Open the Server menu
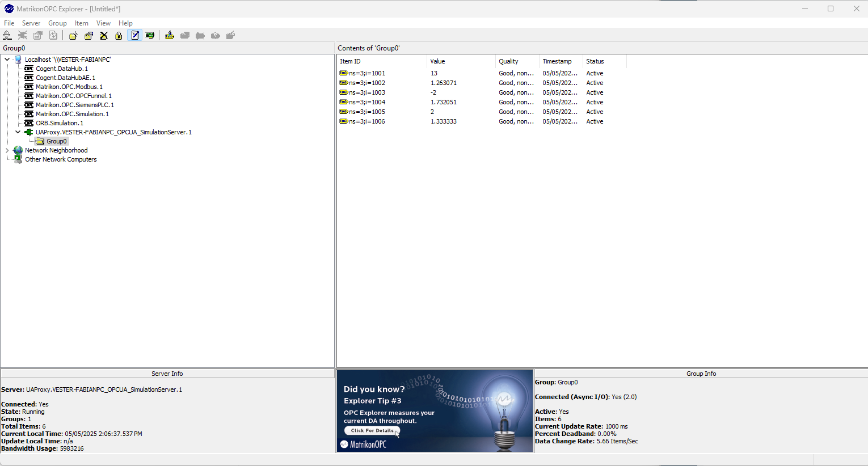 point(31,23)
